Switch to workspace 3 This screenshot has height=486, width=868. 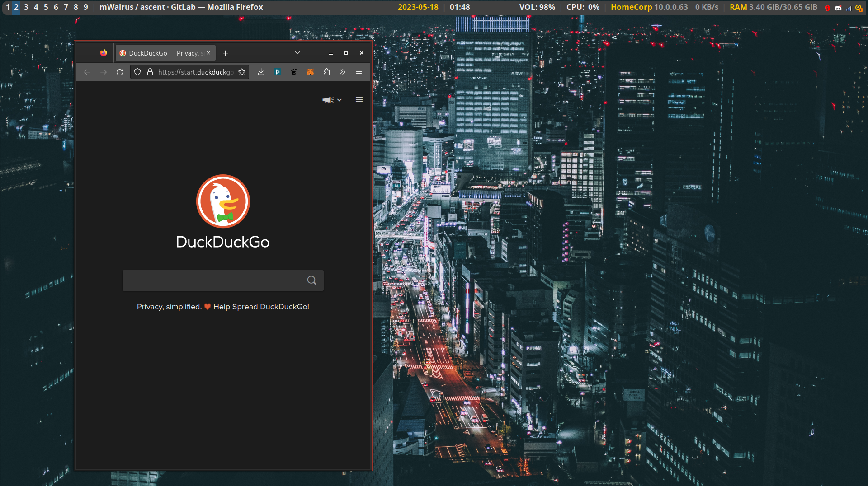(26, 7)
